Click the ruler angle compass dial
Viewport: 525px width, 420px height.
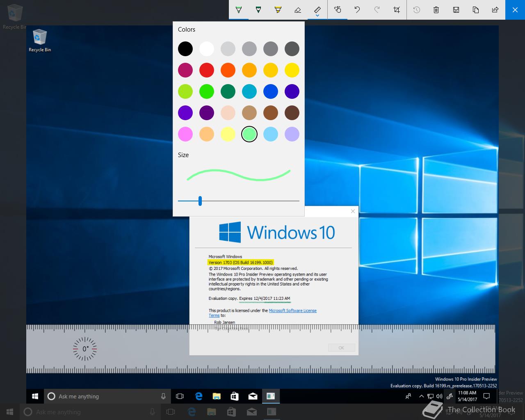tap(85, 349)
